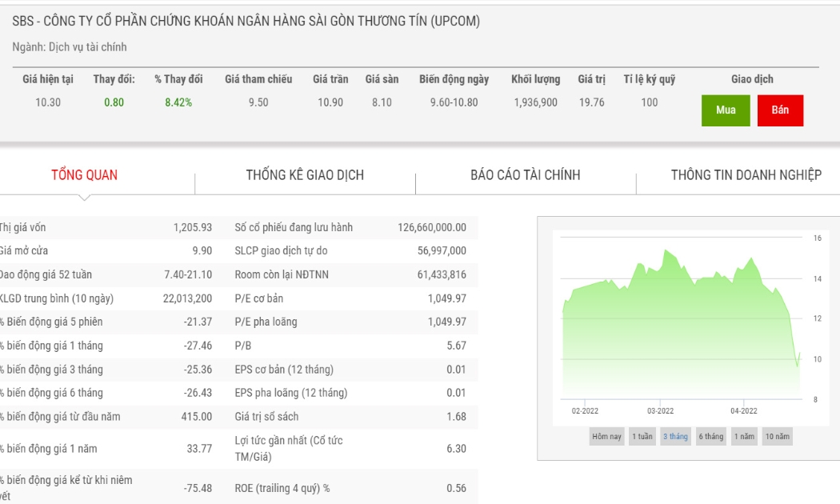Open THÔNG TIN DOANH NGHIỆP tab

click(x=746, y=175)
